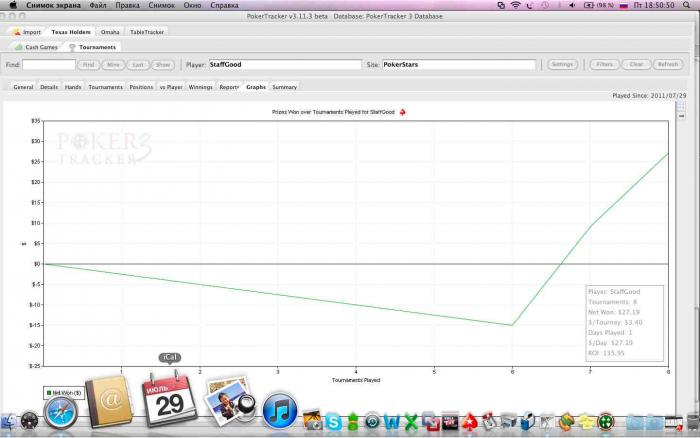Click the Last search button
This screenshot has height=438, width=700.
138,65
